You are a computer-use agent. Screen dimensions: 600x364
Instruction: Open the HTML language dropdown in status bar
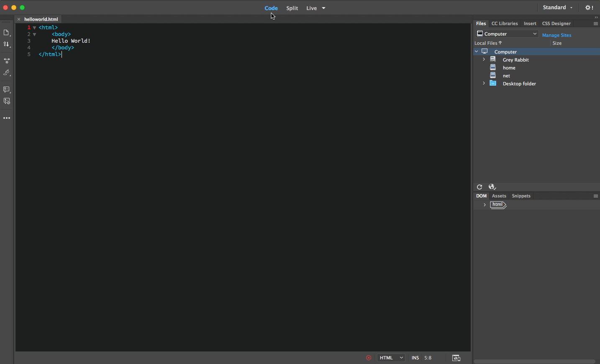tap(391, 358)
